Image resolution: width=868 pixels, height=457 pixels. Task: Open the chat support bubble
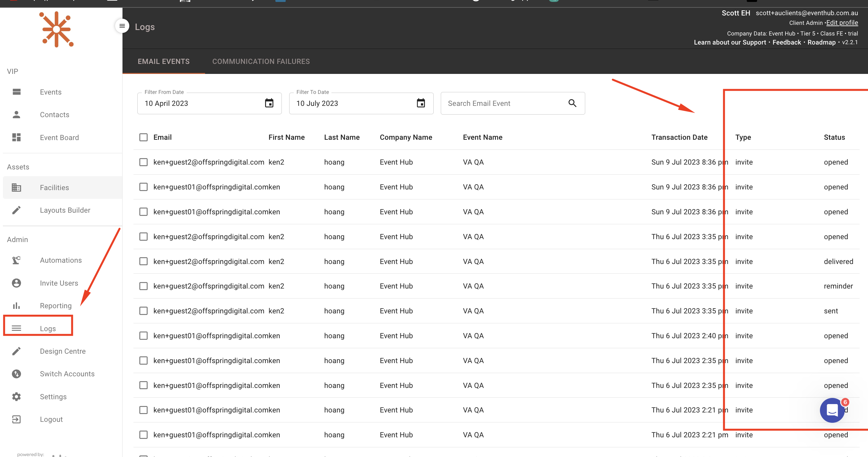(832, 410)
